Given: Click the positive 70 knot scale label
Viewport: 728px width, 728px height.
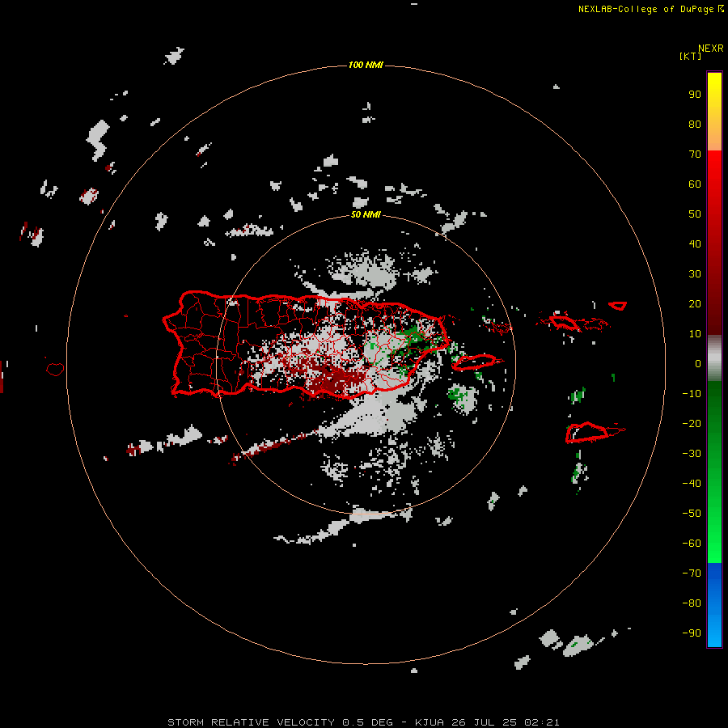Looking at the screenshot, I should pos(695,154).
